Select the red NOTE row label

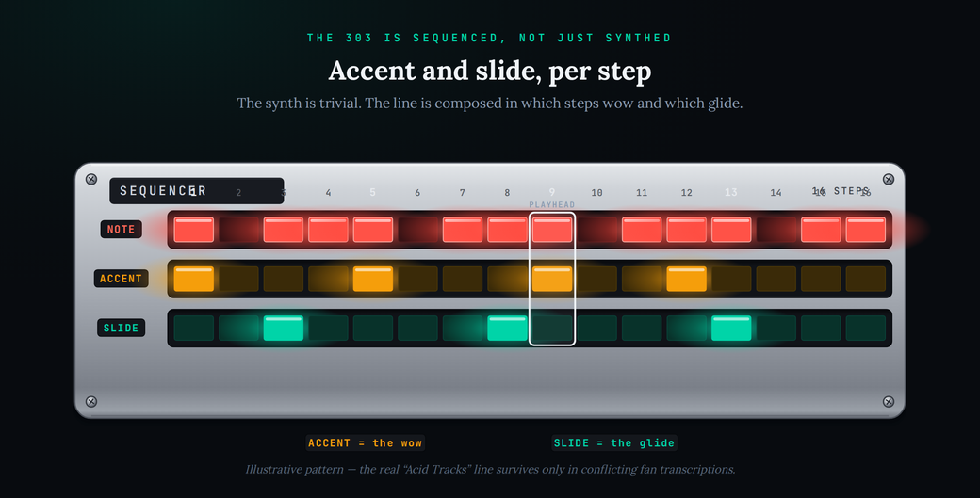pyautogui.click(x=122, y=229)
